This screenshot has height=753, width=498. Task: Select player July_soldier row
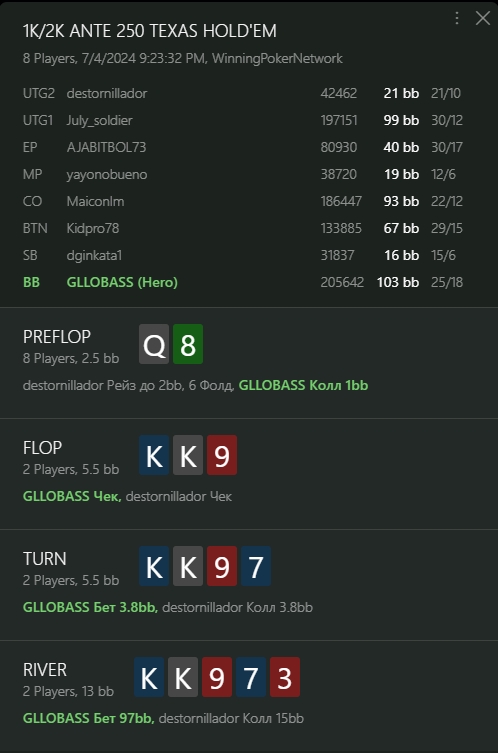[243, 120]
